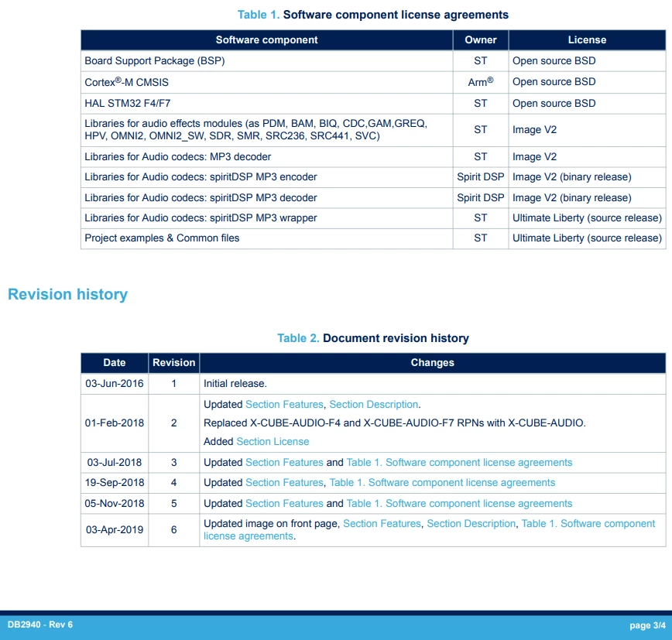Click the License column header

(x=587, y=39)
